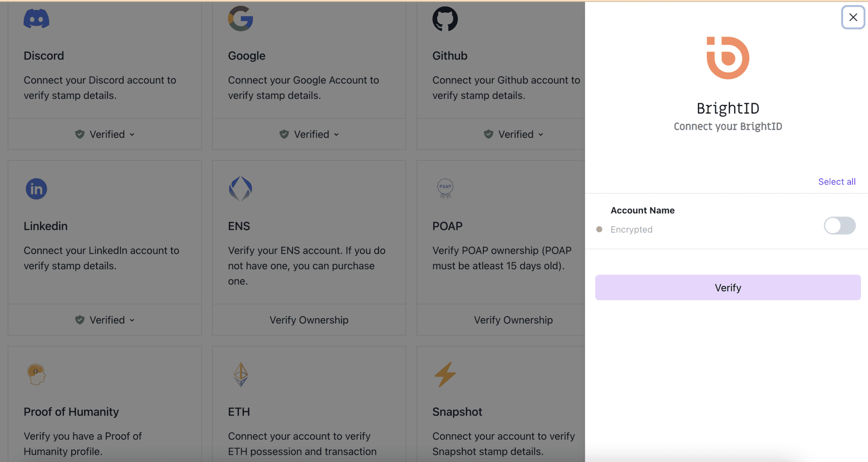Click the Encrypted label text
This screenshot has height=462, width=868.
631,229
